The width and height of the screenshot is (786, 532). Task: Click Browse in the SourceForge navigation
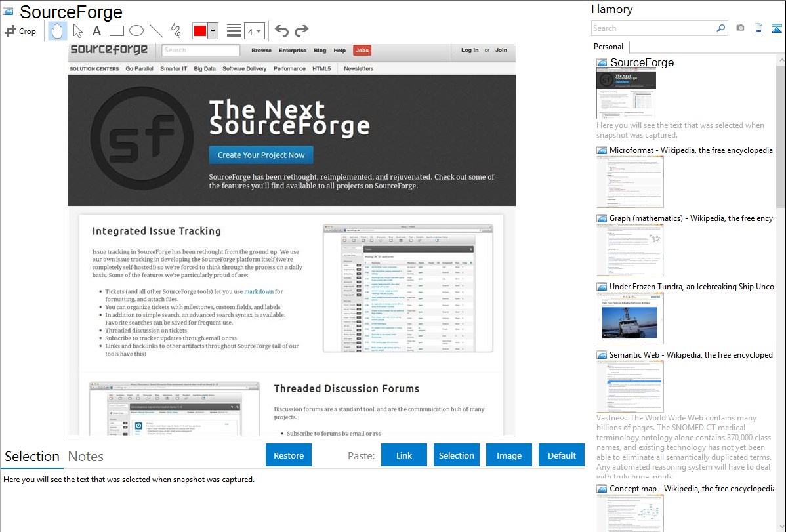pyautogui.click(x=261, y=51)
